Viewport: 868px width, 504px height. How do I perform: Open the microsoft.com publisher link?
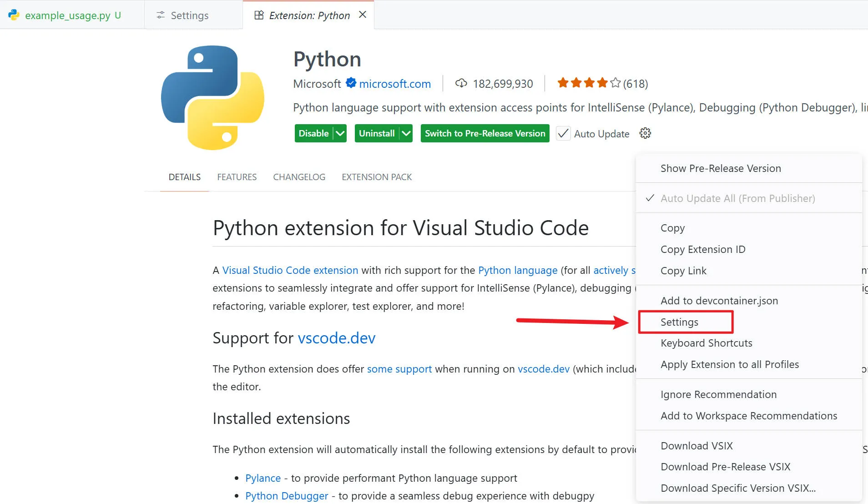coord(395,84)
